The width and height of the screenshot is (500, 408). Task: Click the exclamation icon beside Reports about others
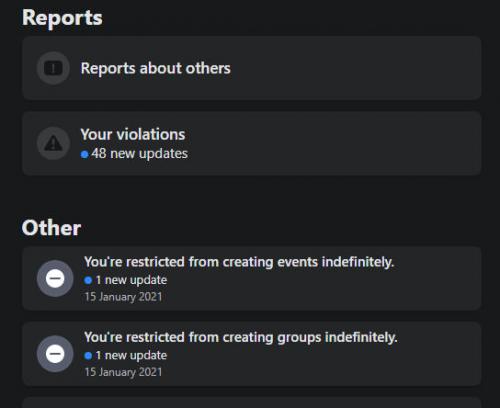[53, 68]
